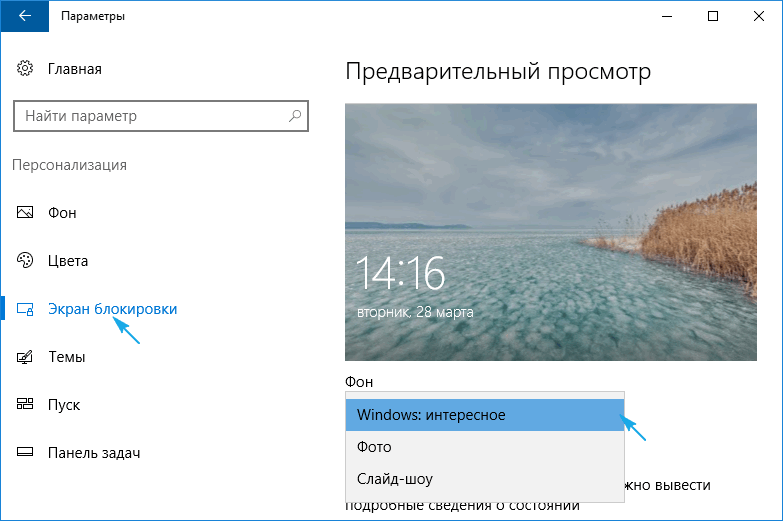This screenshot has height=521, width=783.
Task: Click the magnifier icon in search box
Action: coord(295,116)
